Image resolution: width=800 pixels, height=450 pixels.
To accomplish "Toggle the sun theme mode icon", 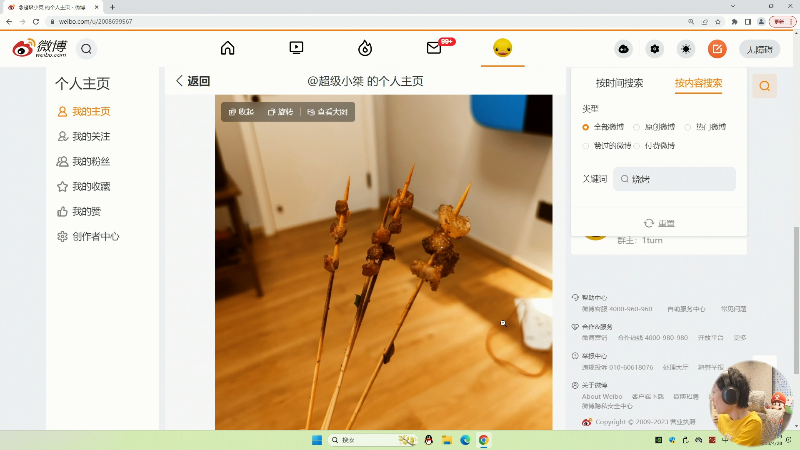I will pyautogui.click(x=686, y=49).
